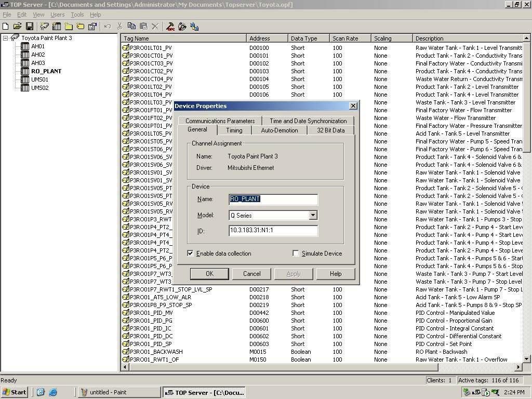
Task: Switch to Time and Date Synchronization tab
Action: (x=308, y=121)
